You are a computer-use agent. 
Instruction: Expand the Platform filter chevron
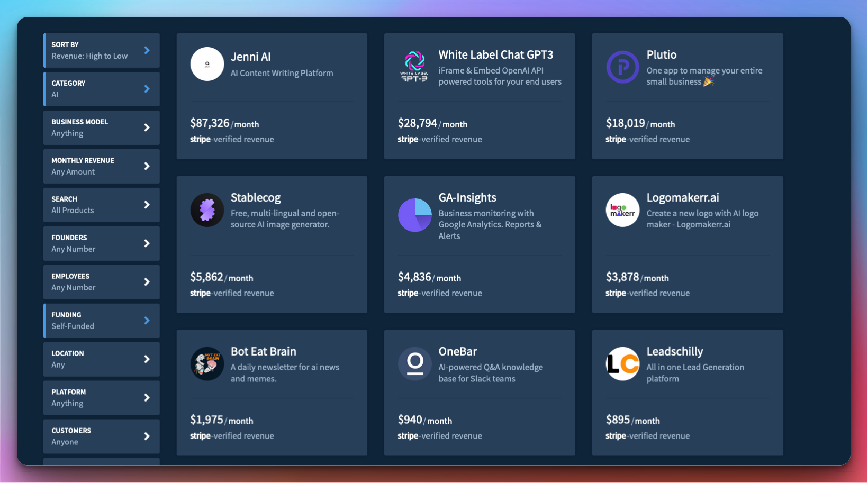[147, 398]
